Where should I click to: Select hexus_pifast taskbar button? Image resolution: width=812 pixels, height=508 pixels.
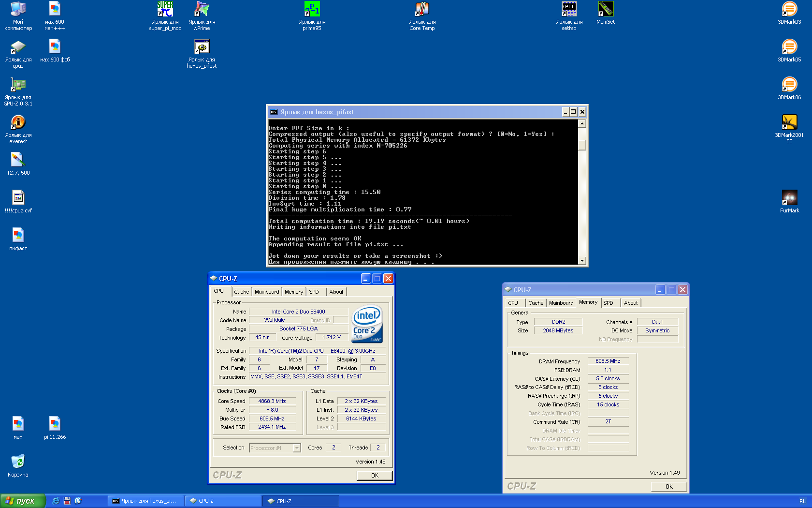pyautogui.click(x=145, y=501)
